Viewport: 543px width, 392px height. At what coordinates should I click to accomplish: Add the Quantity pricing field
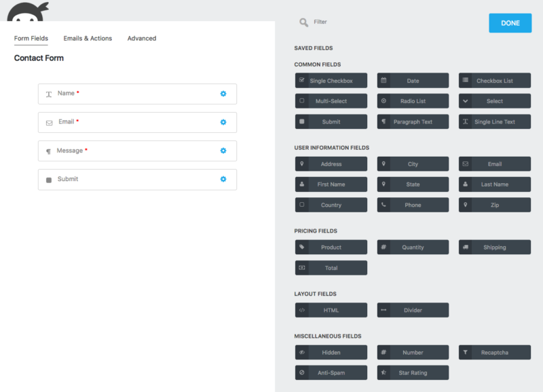coord(413,248)
